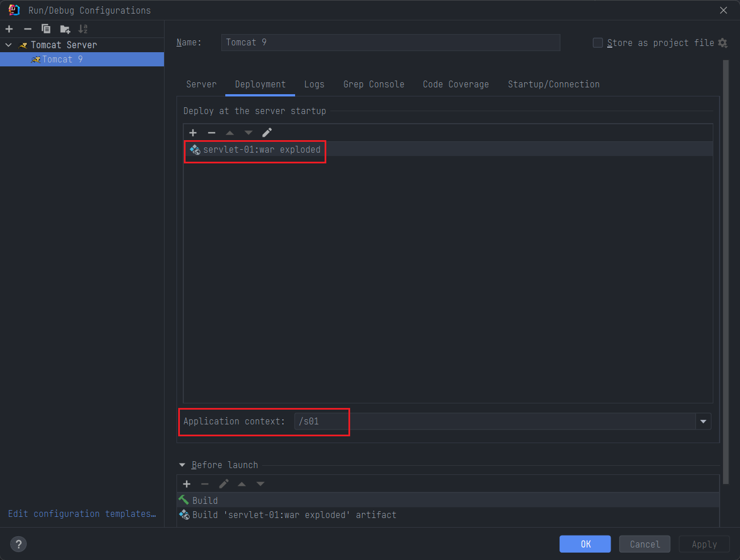The image size is (740, 560).
Task: Copy the selected configuration
Action: [x=46, y=29]
